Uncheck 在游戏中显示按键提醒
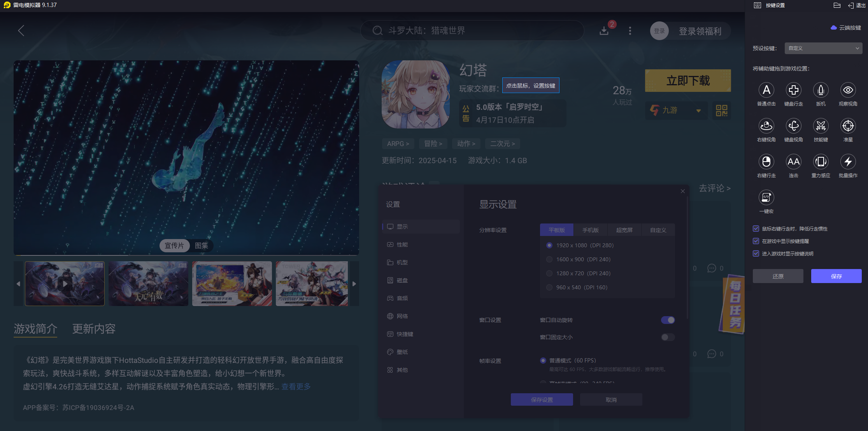868x431 pixels. coord(756,241)
